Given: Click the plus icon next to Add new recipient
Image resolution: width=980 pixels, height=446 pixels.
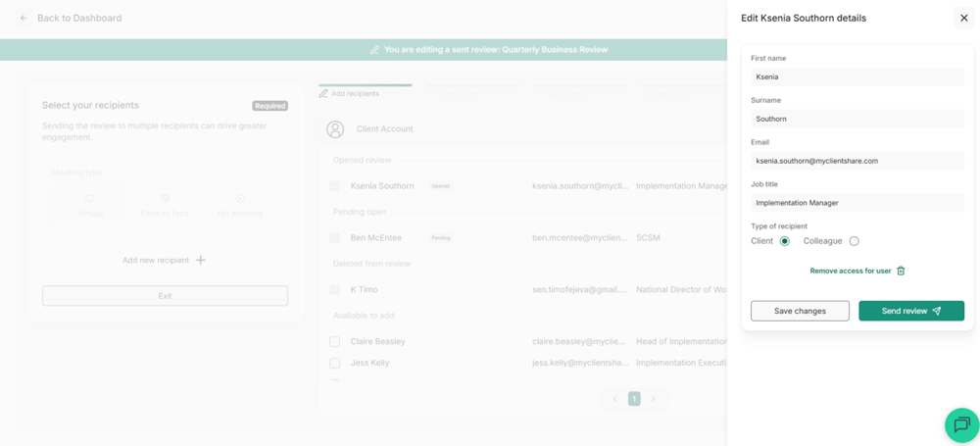Looking at the screenshot, I should click(x=201, y=260).
